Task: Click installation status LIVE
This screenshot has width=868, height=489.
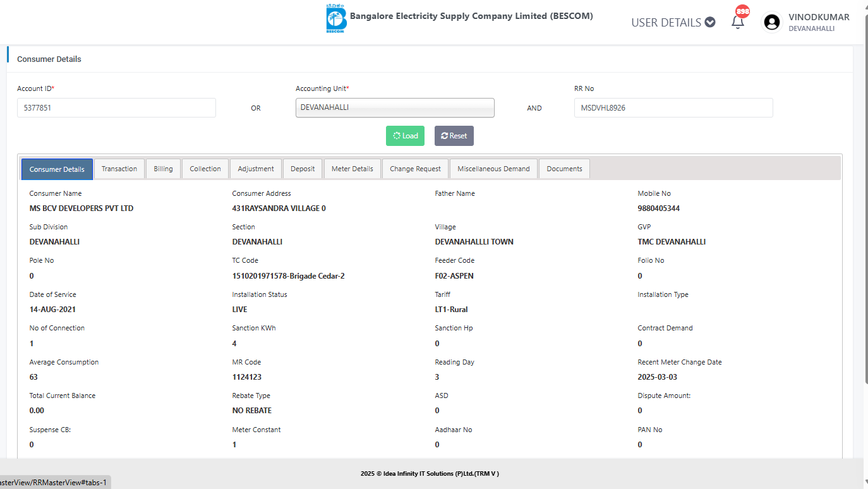Action: click(x=240, y=310)
